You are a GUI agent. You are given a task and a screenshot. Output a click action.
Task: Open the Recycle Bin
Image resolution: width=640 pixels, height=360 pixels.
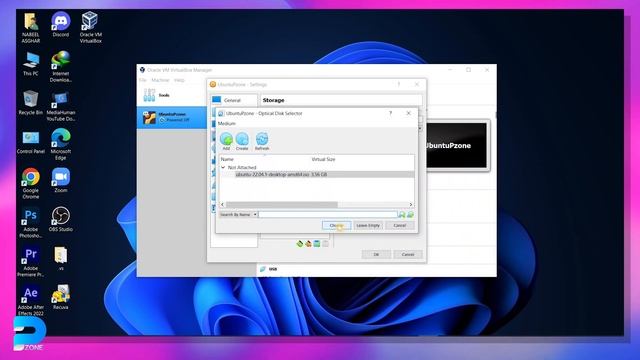pos(31,103)
